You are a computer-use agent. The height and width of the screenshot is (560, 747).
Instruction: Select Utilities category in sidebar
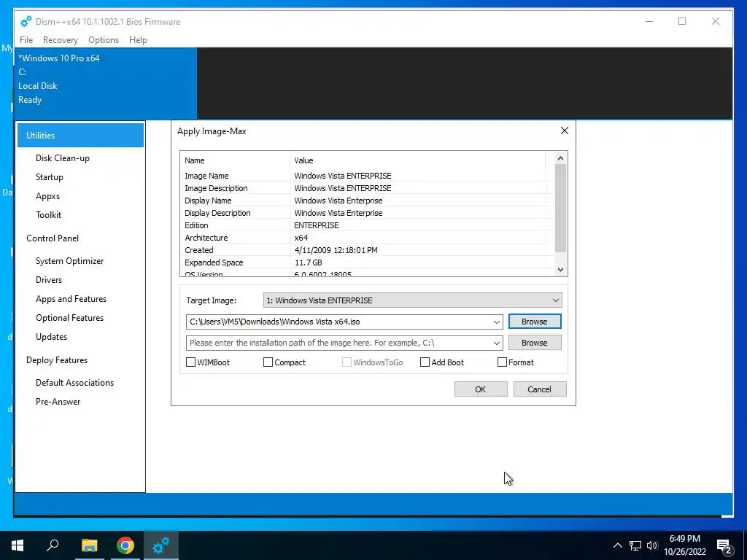(80, 135)
